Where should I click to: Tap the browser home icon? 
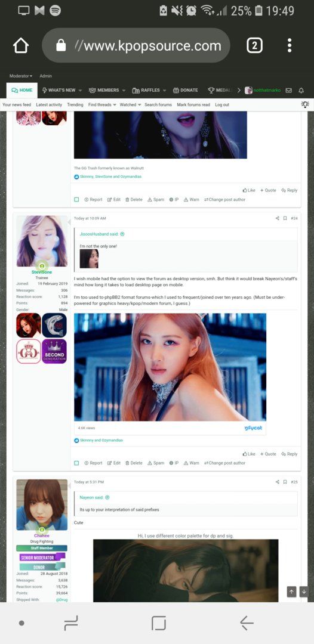pos(20,45)
